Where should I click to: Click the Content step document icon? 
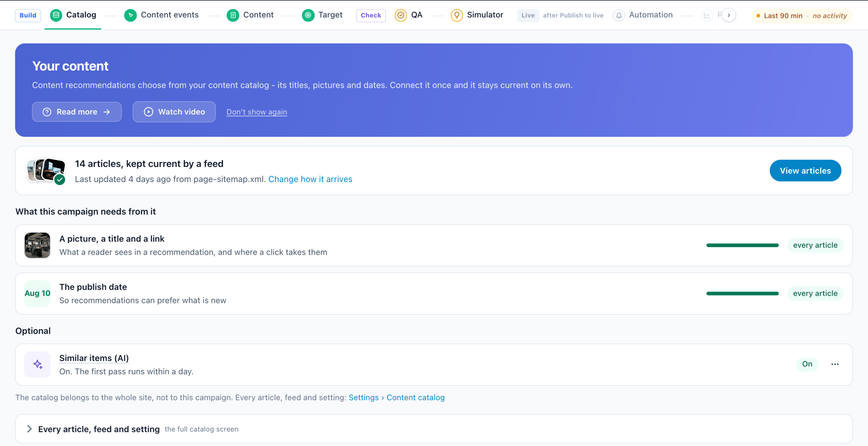pyautogui.click(x=233, y=15)
